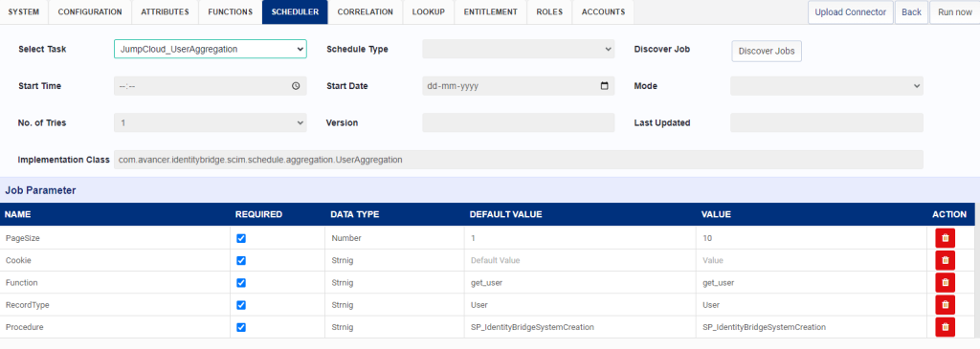Remove the Function parameter via trash icon
The image size is (980, 349).
(945, 283)
